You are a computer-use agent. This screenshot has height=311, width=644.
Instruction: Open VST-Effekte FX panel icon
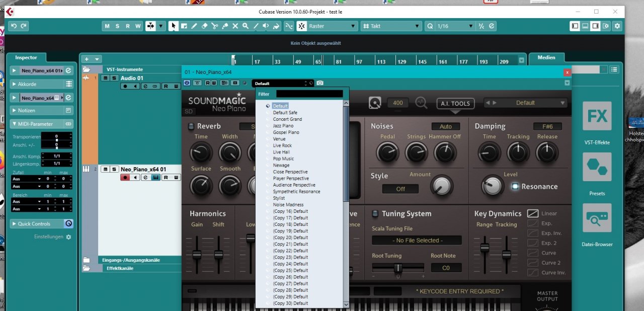597,116
